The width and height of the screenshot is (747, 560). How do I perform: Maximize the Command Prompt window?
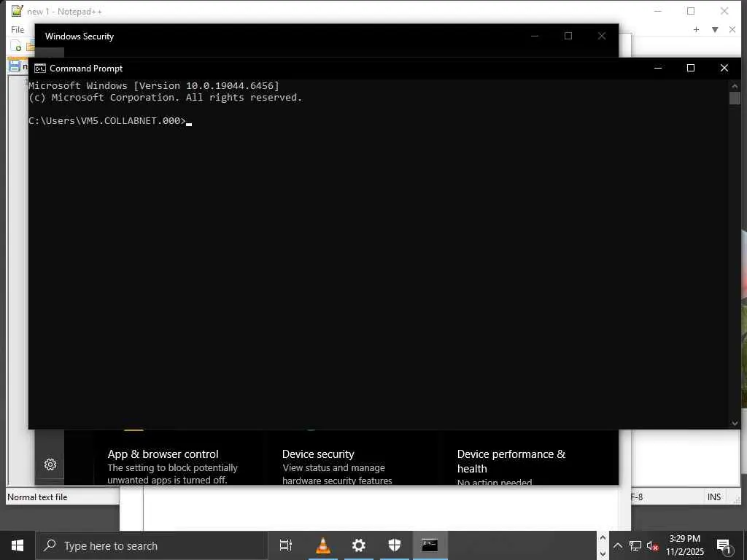691,68
